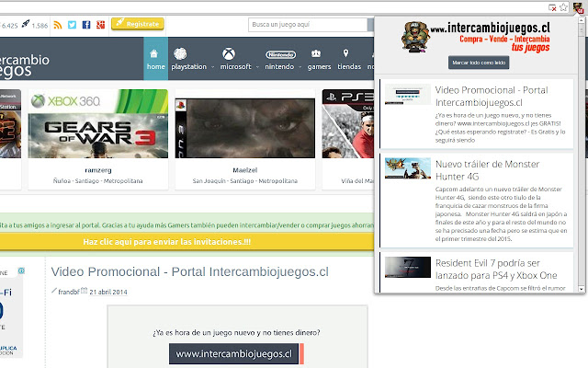This screenshot has height=368, width=588.
Task: Open the Gears of War 3 cover
Action: 98,123
